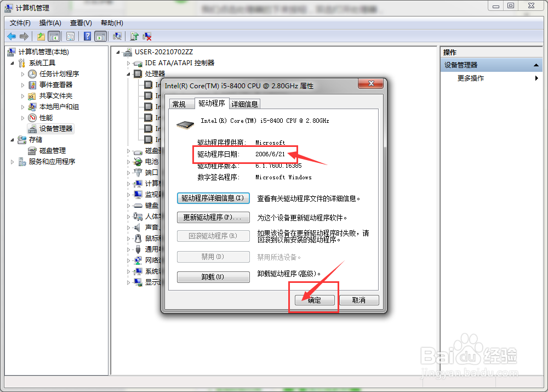Select the 性能 monitor icon
Screen dimensions: 548x392
pyautogui.click(x=32, y=118)
